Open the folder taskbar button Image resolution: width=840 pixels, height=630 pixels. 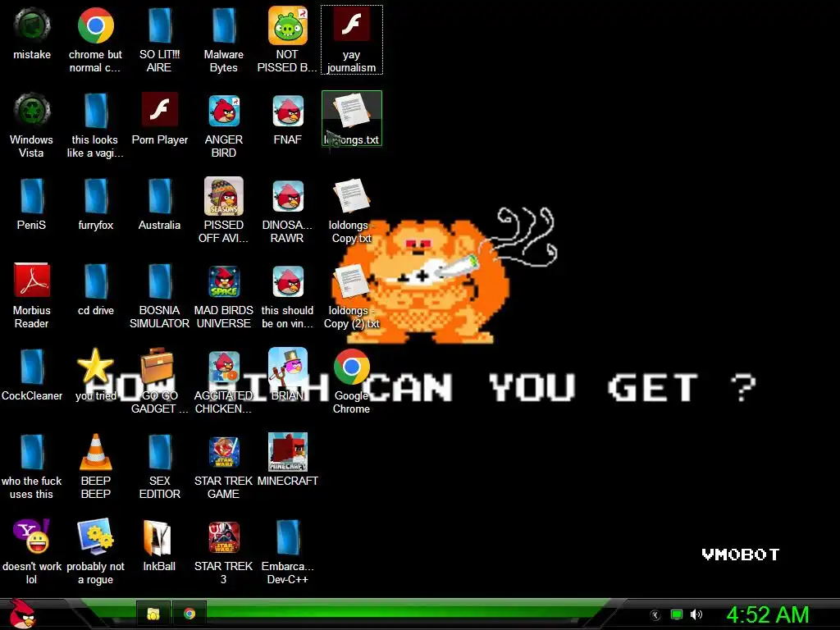(x=153, y=614)
